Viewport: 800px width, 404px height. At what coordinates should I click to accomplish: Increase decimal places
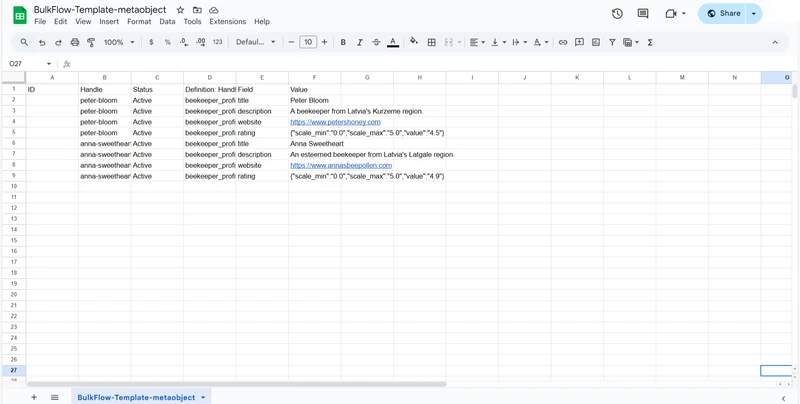pyautogui.click(x=201, y=42)
